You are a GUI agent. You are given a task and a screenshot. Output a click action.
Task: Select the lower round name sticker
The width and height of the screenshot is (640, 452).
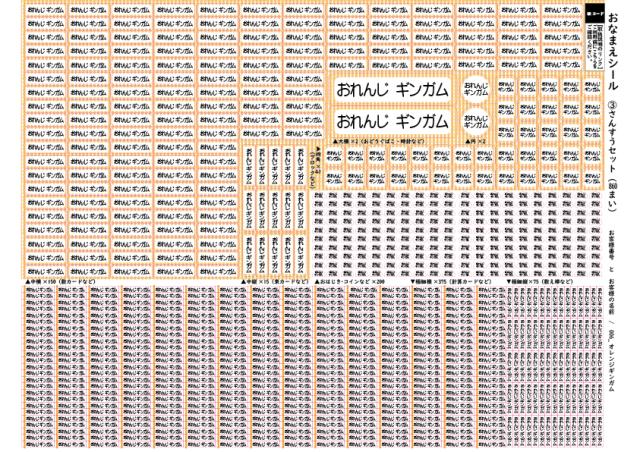[476, 120]
